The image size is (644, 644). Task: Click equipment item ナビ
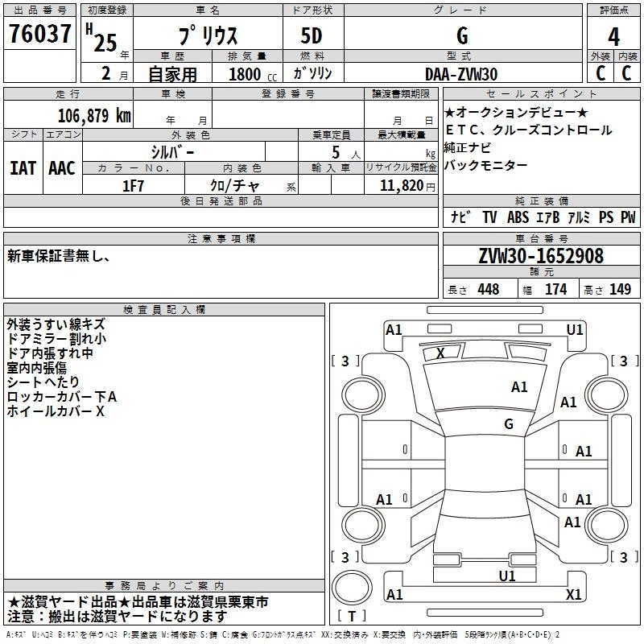point(460,217)
